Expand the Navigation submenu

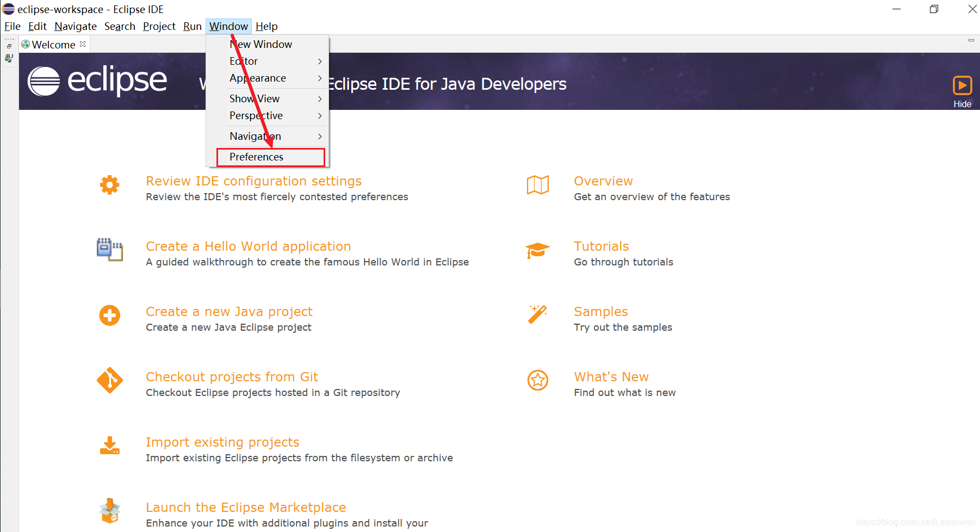(268, 136)
